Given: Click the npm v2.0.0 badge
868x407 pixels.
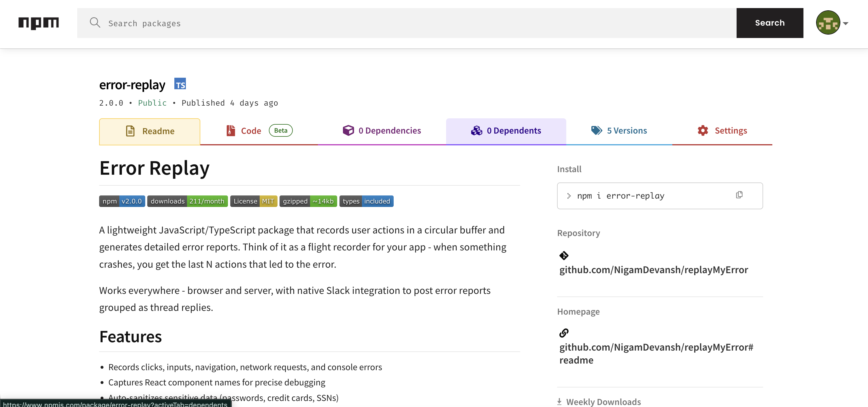Looking at the screenshot, I should pos(122,201).
